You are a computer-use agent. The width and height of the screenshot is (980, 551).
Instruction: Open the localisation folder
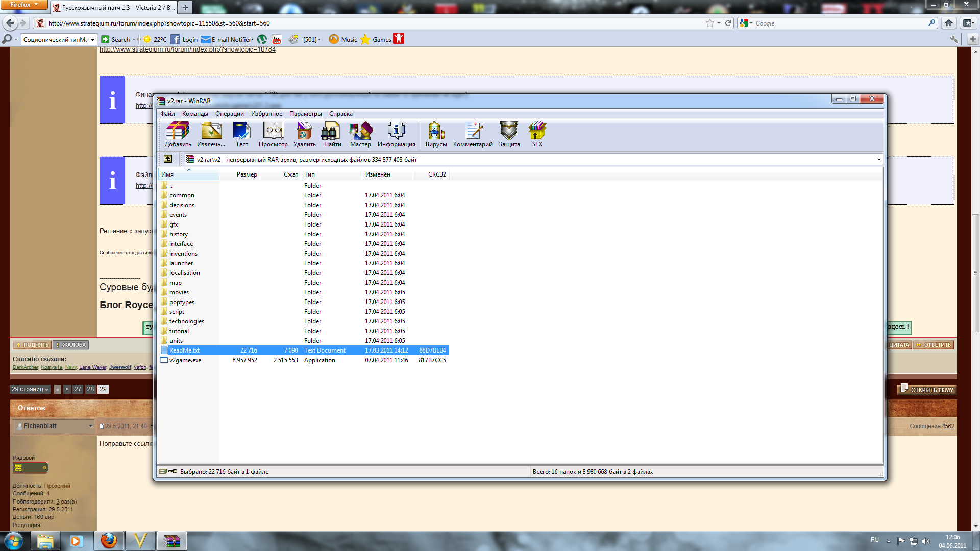click(x=184, y=273)
